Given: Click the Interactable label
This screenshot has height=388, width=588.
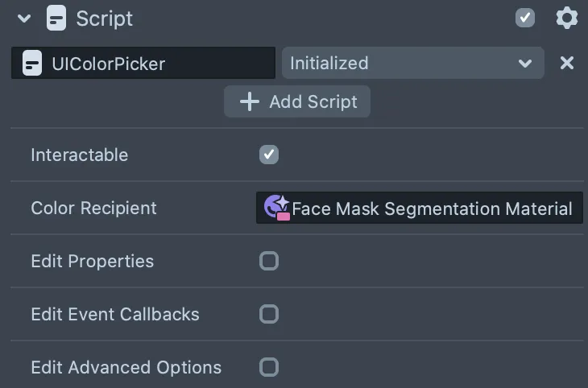Looking at the screenshot, I should tap(80, 155).
